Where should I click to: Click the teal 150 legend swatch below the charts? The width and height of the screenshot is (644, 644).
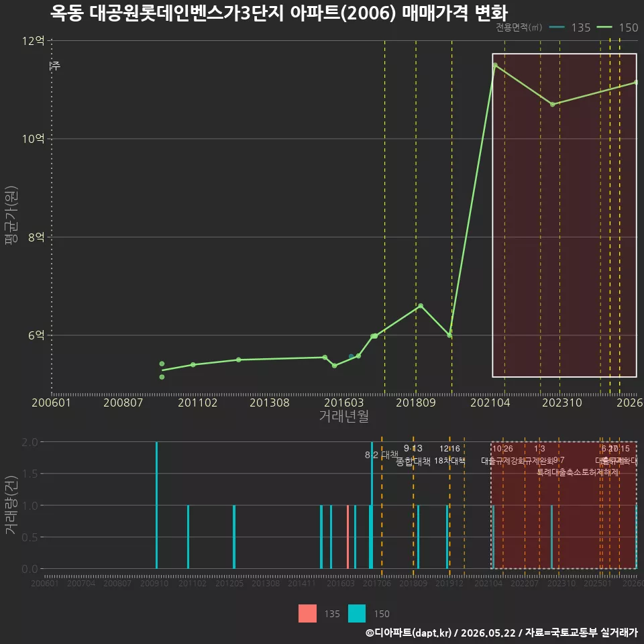(356, 614)
